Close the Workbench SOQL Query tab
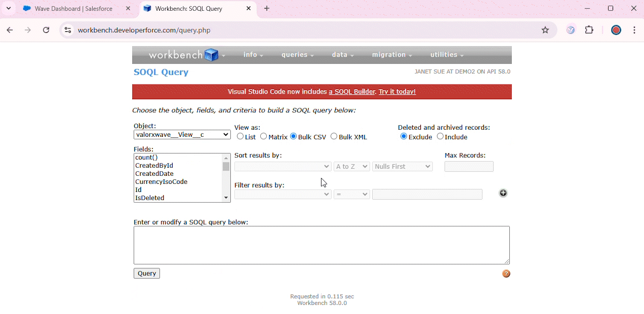Screen dimensions: 644x314 [x=249, y=9]
